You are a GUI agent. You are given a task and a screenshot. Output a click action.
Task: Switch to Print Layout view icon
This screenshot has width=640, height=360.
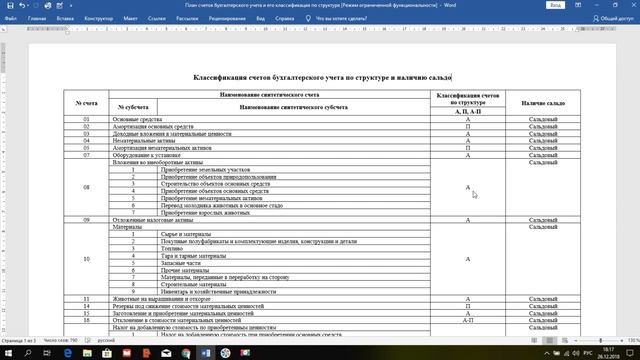tap(549, 340)
